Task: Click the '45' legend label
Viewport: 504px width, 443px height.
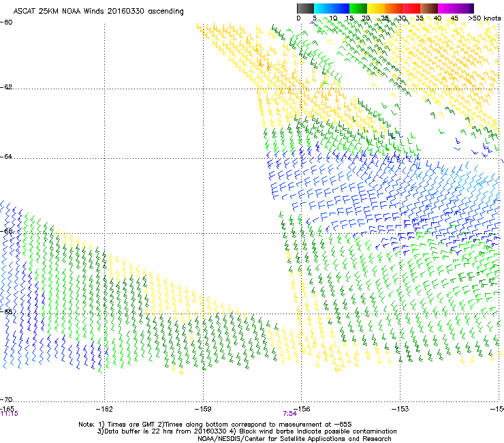Action: point(454,18)
